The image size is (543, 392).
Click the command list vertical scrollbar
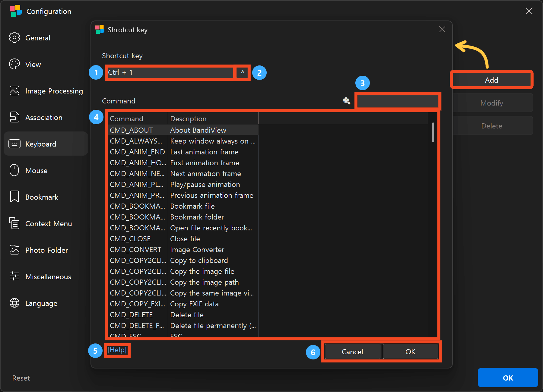[x=433, y=132]
